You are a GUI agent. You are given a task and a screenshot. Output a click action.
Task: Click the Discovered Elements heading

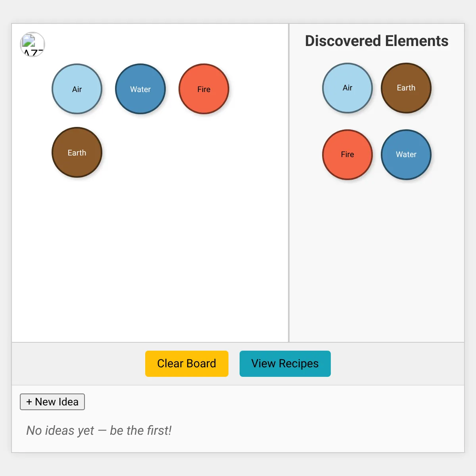click(x=376, y=41)
